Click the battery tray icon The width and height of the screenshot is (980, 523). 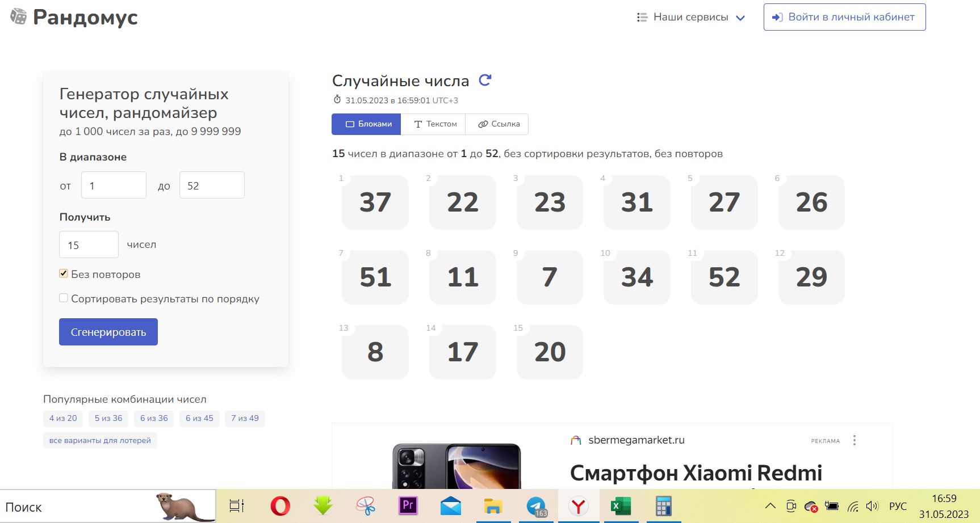[832, 506]
